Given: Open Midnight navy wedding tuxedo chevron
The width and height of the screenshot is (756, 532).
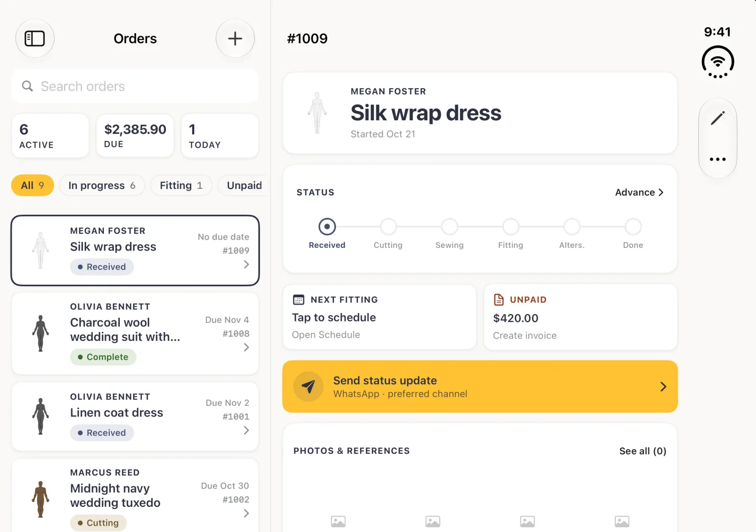Looking at the screenshot, I should click(x=246, y=514).
